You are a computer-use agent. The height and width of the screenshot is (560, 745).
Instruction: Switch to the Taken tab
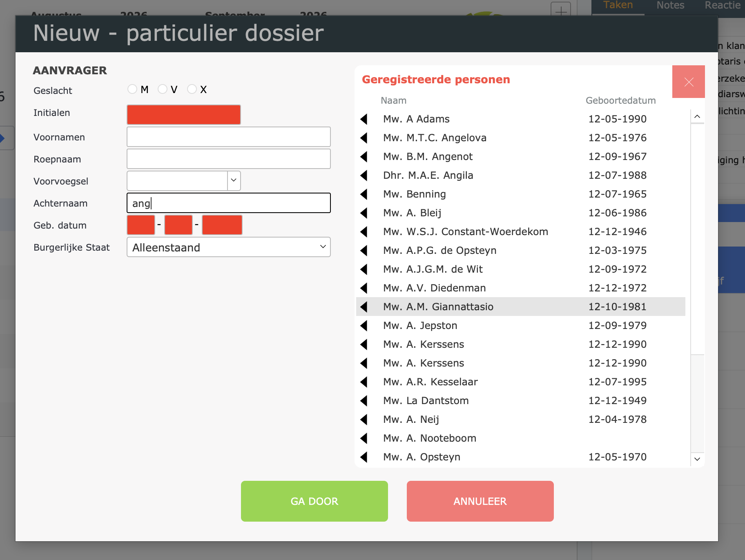click(618, 5)
